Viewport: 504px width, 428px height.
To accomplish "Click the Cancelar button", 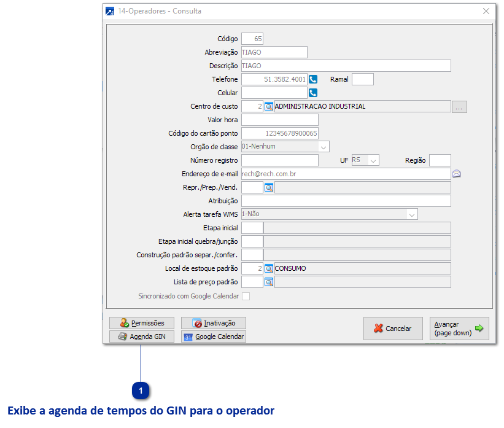I will pos(393,329).
